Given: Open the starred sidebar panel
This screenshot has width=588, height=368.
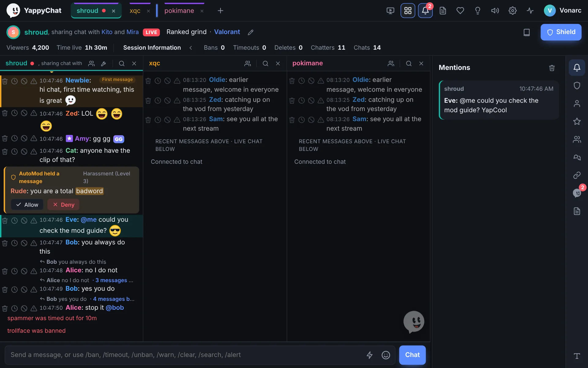Looking at the screenshot, I should pyautogui.click(x=577, y=121).
